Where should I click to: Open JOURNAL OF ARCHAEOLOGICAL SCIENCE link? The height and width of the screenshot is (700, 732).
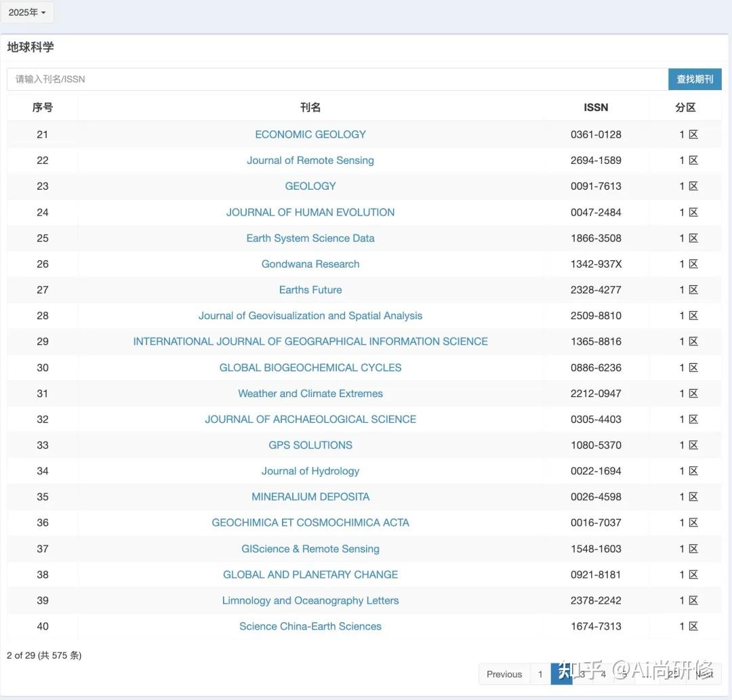310,419
